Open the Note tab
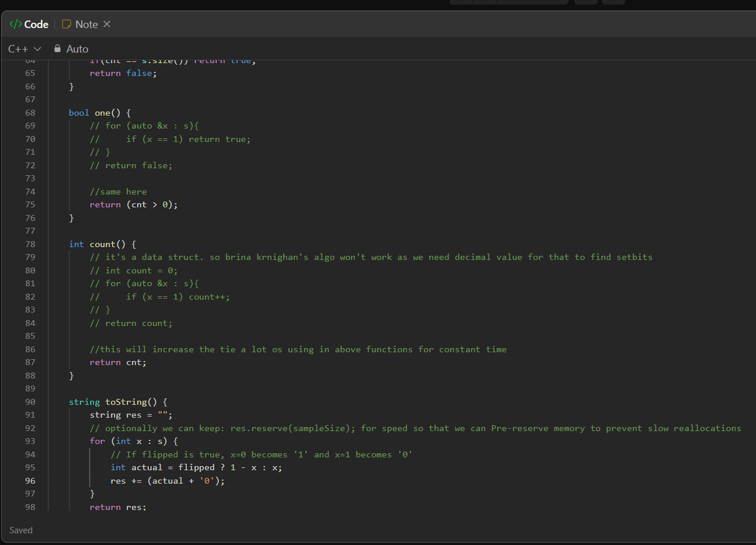 (80, 24)
